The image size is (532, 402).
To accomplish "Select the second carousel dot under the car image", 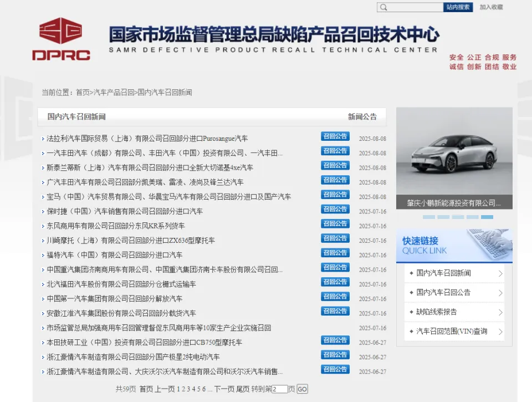I will tap(443, 216).
